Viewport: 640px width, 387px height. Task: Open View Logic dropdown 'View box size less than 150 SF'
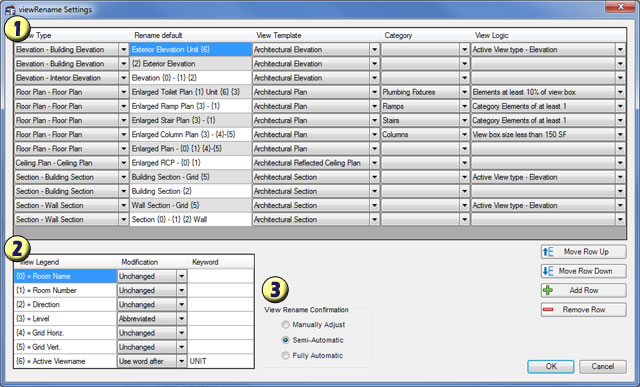point(620,135)
